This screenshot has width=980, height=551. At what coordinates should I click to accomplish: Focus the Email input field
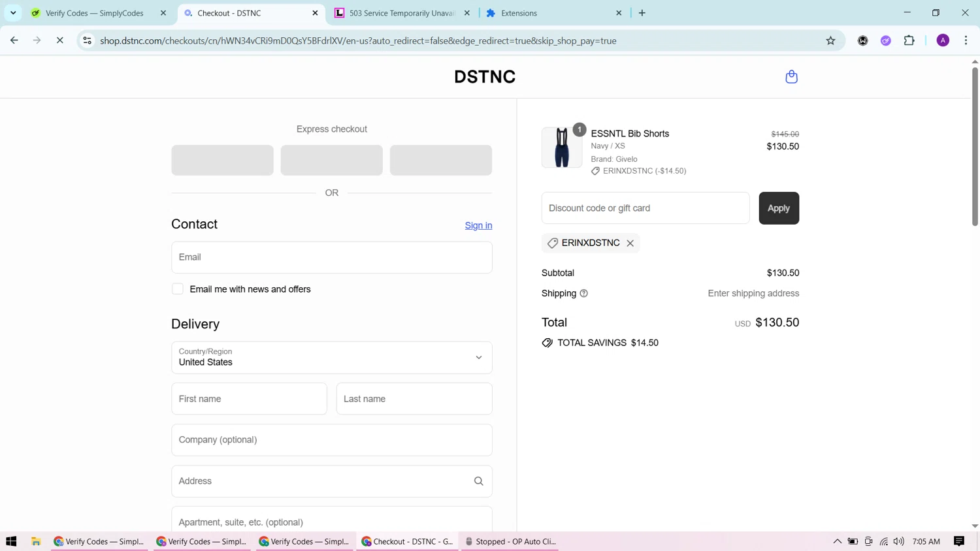click(x=332, y=257)
